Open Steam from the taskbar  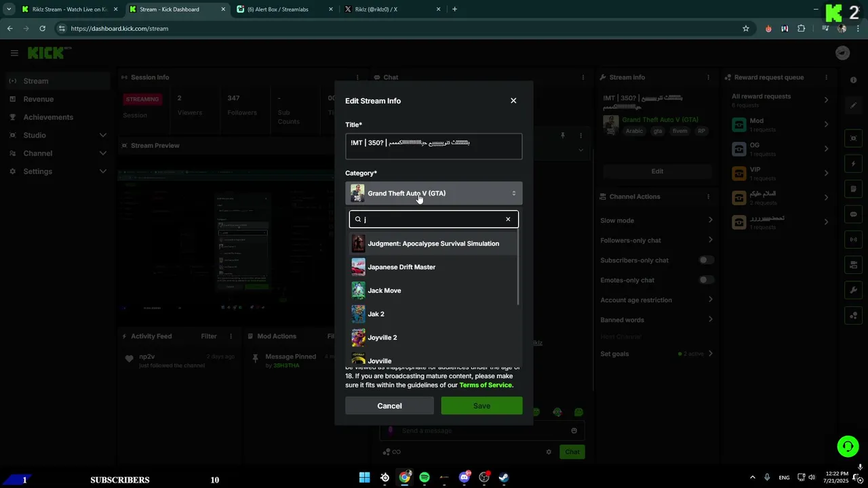click(504, 477)
